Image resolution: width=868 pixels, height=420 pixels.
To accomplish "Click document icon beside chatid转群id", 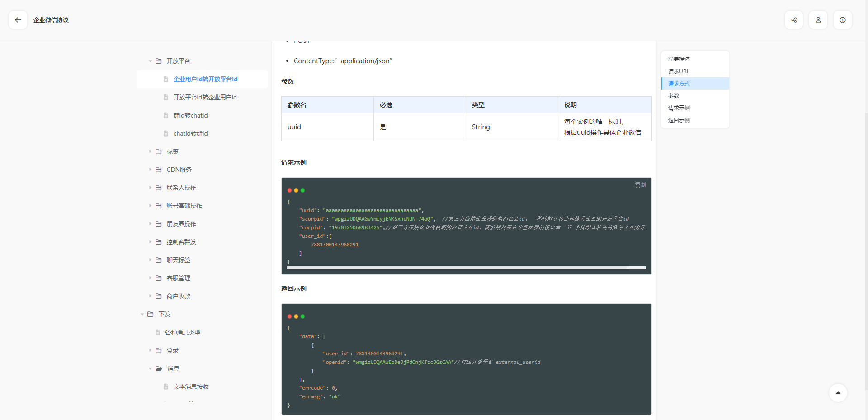I will pos(166,133).
